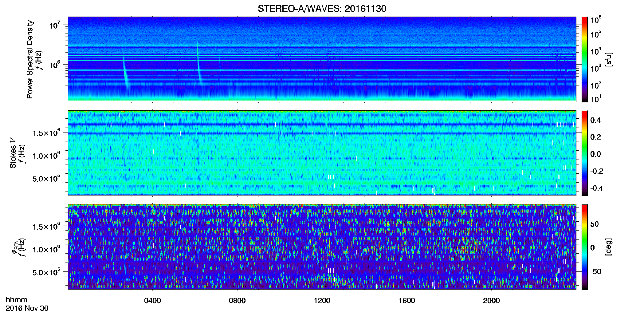The height and width of the screenshot is (332, 644).
Task: Select the phi RTN degrees colorbar
Action: [585, 247]
